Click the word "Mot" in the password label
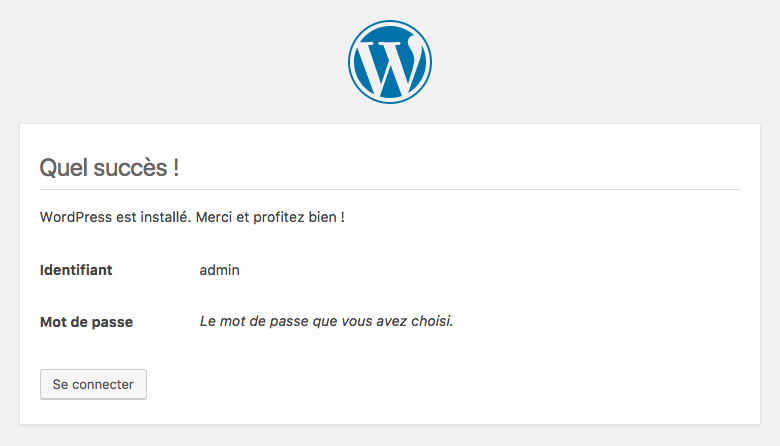780x446 pixels. click(x=53, y=322)
